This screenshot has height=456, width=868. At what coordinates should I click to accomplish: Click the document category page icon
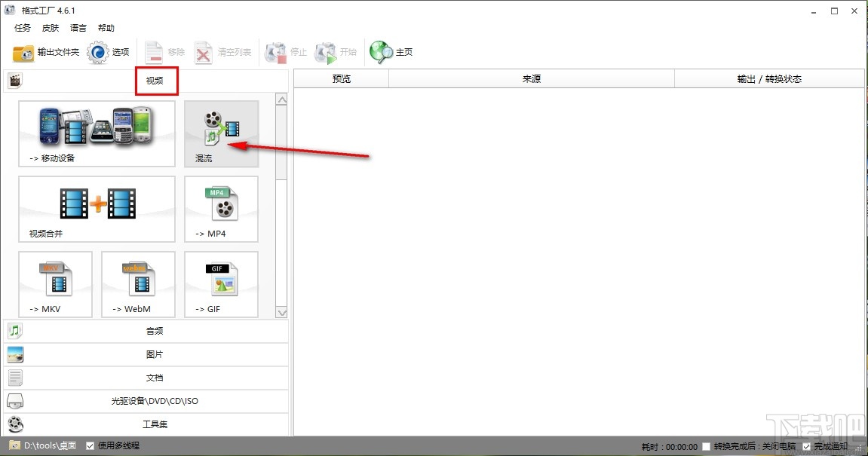pyautogui.click(x=15, y=378)
